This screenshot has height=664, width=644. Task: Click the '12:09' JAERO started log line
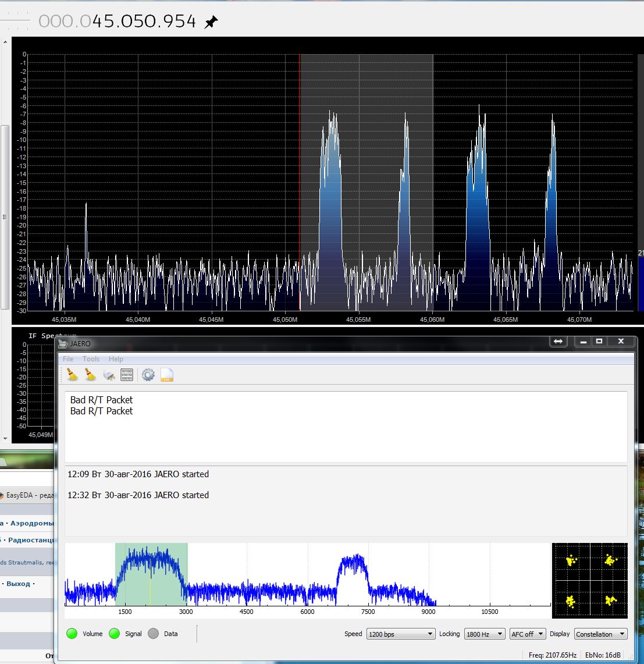click(x=138, y=474)
